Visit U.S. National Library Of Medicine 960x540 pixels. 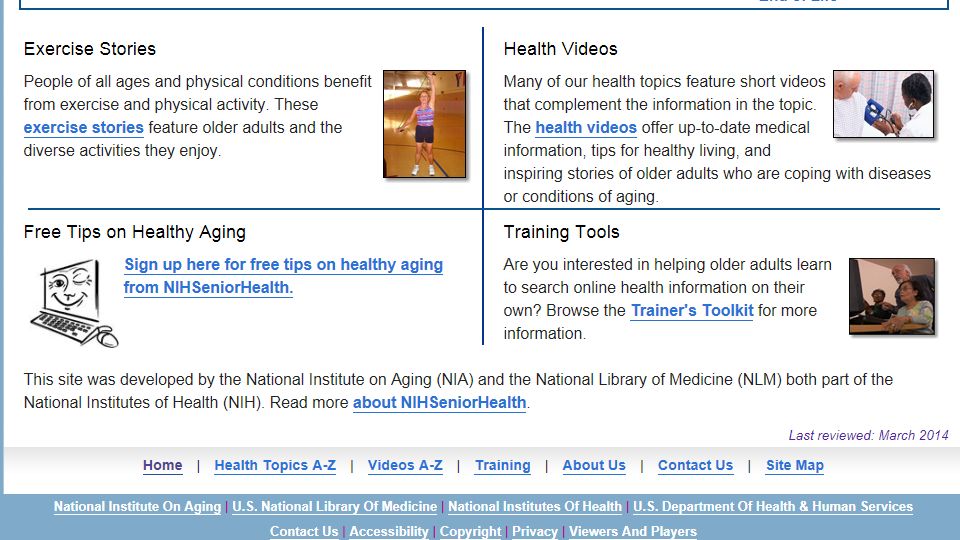click(x=334, y=506)
